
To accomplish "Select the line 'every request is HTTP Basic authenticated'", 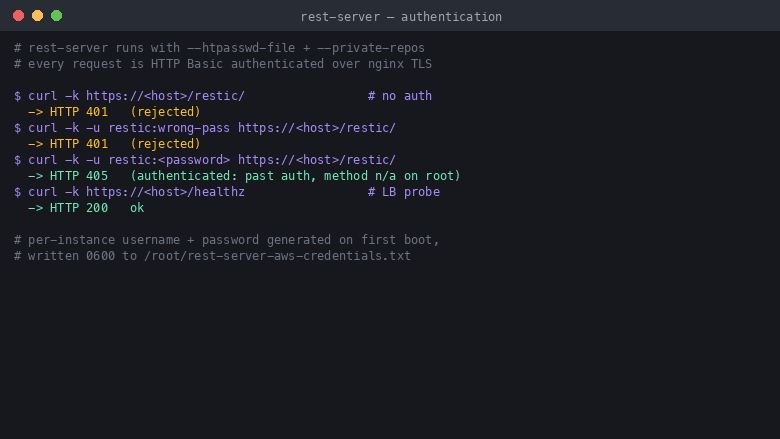I will coord(223,64).
